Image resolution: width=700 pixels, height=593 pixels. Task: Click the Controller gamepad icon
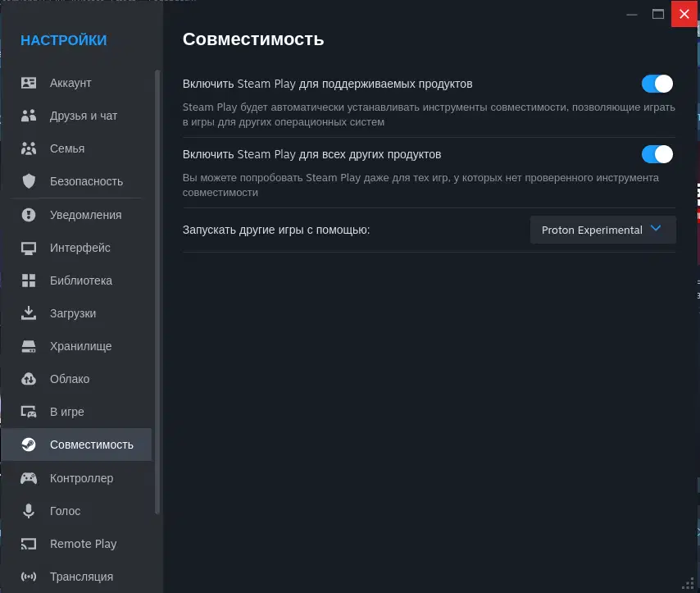tap(29, 478)
